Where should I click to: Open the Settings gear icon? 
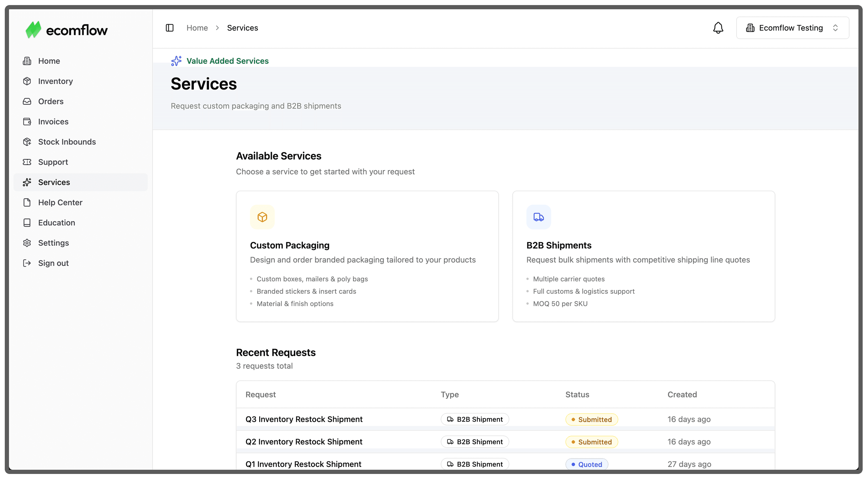coord(27,243)
